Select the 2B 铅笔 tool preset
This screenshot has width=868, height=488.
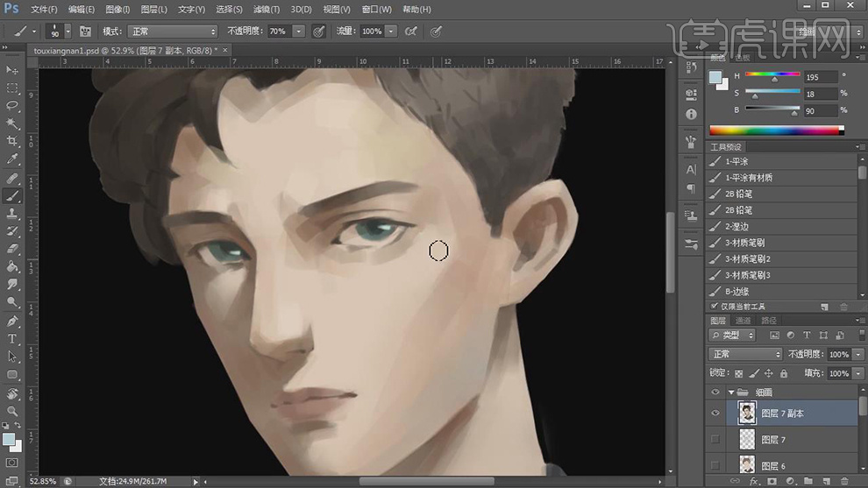(738, 194)
